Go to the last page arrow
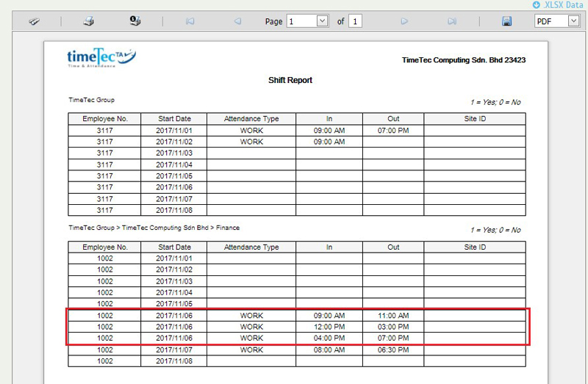The height and width of the screenshot is (384, 588). [452, 21]
